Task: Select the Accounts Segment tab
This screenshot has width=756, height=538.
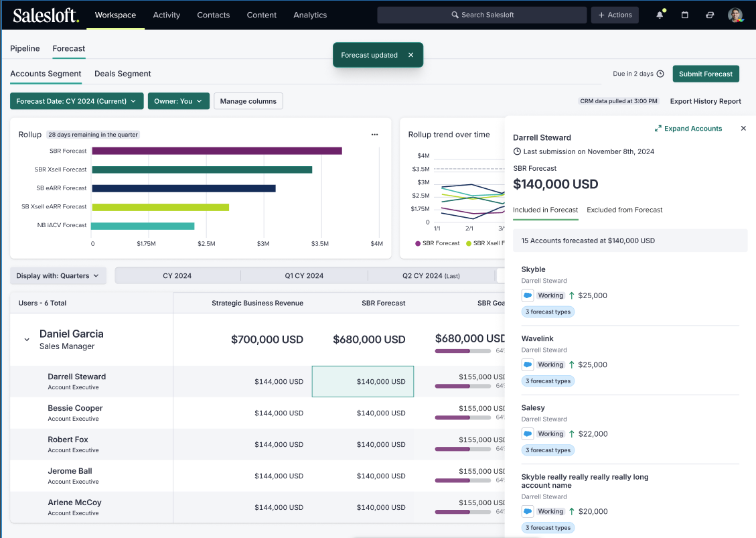Action: pos(46,73)
